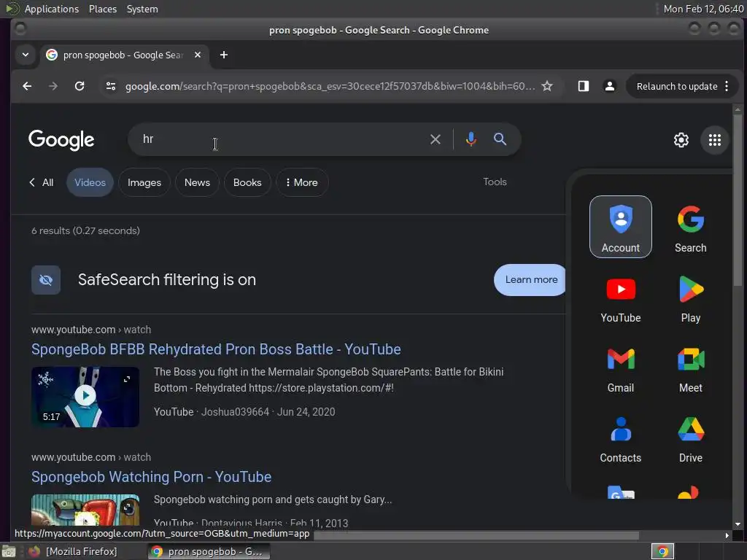Start voice search with microphone

[x=471, y=139]
